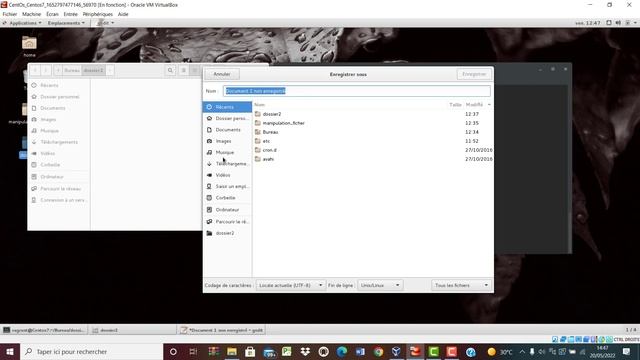Viewport: 640px width, 360px height.
Task: Switch to the dossier2 window in the CentOS taskbar
Action: [133, 330]
